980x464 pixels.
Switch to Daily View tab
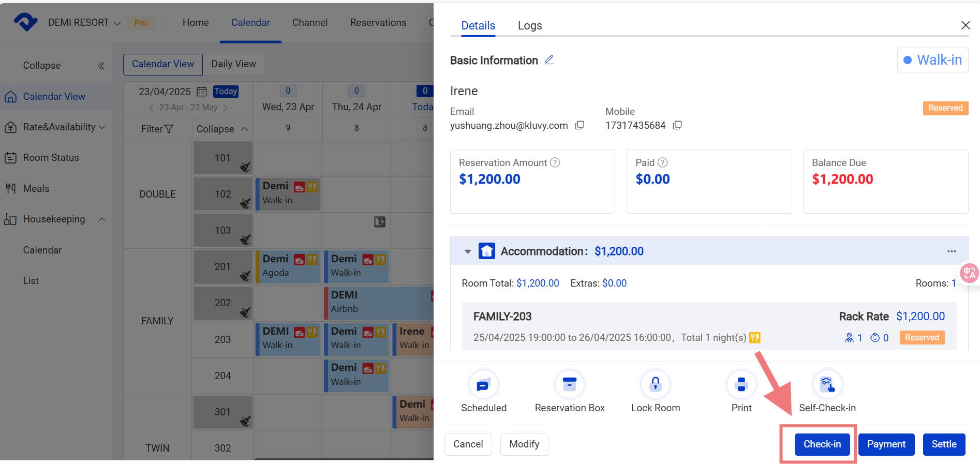click(233, 64)
